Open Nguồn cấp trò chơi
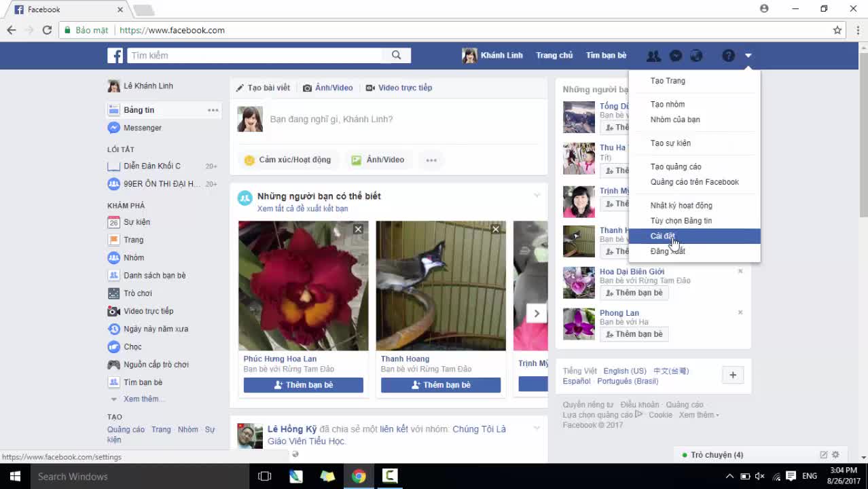The height and width of the screenshot is (489, 868). 156,365
